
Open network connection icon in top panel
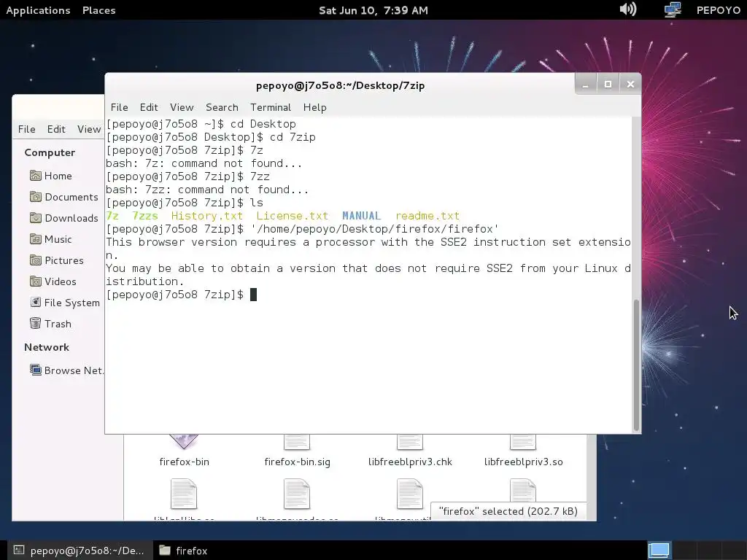click(x=673, y=9)
